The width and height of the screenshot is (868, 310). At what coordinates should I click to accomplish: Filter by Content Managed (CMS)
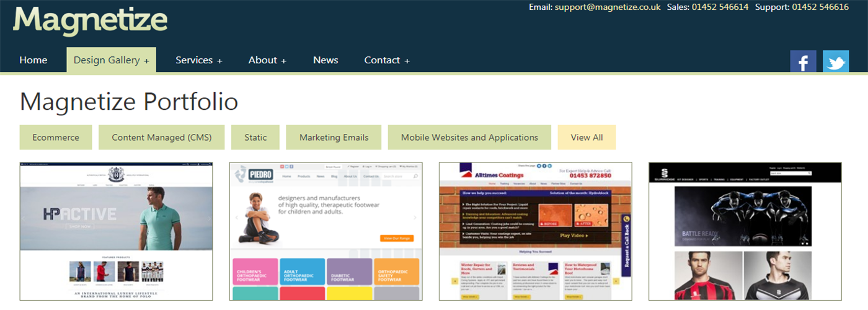pyautogui.click(x=162, y=138)
